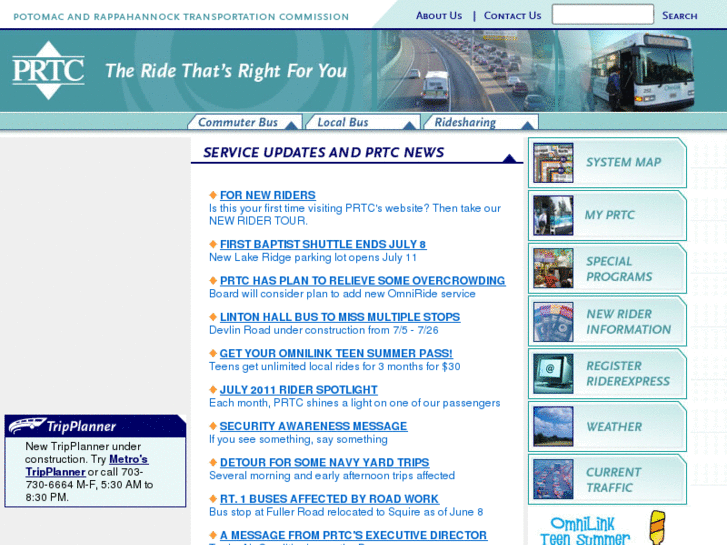Click 'The Ride That's Right For You' tagline
The width and height of the screenshot is (727, 545).
[226, 71]
